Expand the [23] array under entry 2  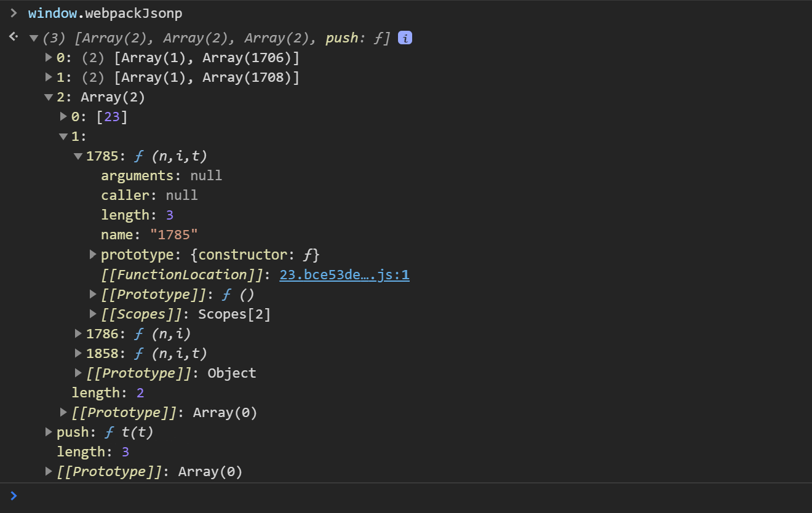(x=63, y=116)
